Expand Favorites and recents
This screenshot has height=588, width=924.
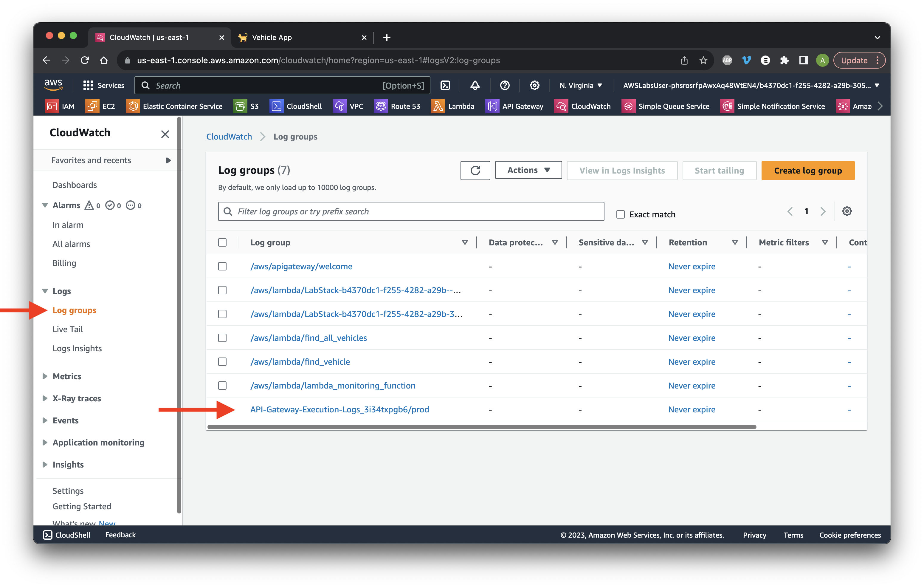pyautogui.click(x=111, y=160)
